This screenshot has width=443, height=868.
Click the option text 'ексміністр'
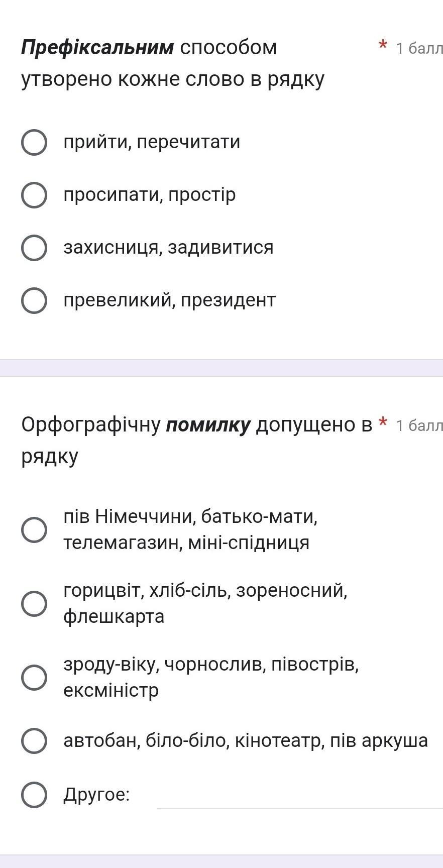(x=111, y=690)
